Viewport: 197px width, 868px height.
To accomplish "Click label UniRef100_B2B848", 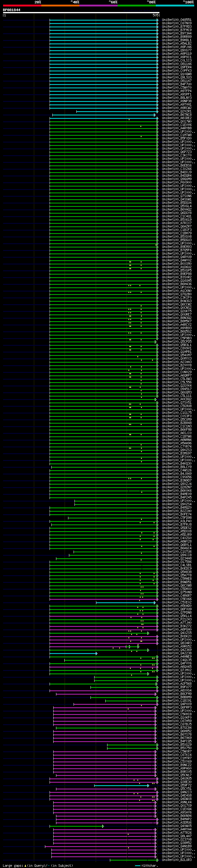I will (176, 423).
